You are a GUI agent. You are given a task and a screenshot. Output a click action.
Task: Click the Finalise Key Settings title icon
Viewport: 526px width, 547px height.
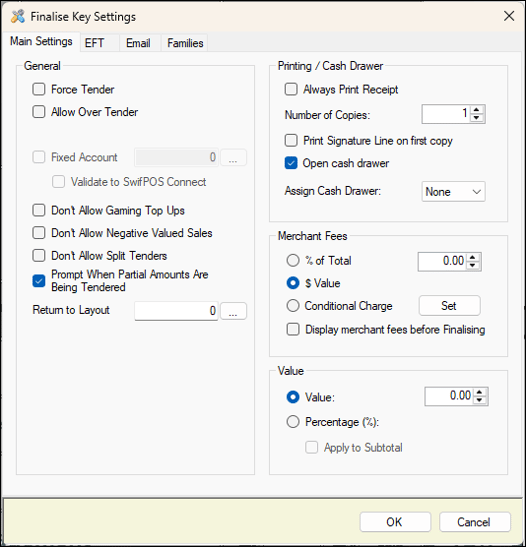point(18,16)
